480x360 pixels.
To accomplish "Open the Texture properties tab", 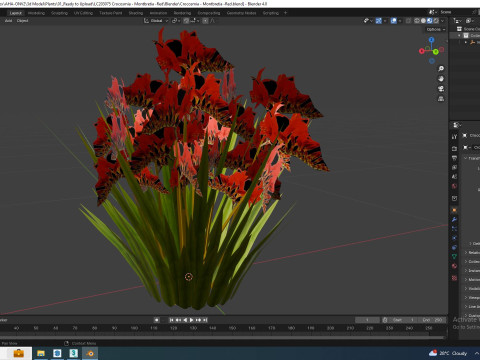I will [454, 278].
